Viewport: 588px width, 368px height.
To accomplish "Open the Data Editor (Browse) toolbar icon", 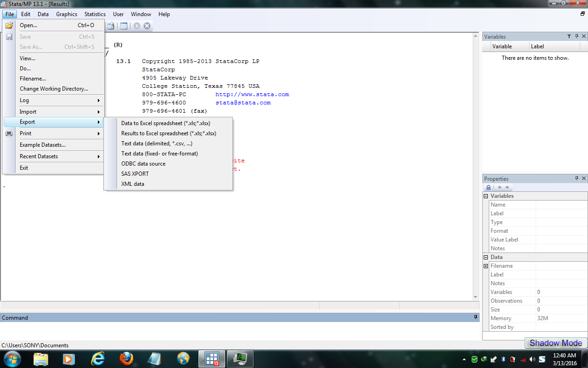I will 111,26.
